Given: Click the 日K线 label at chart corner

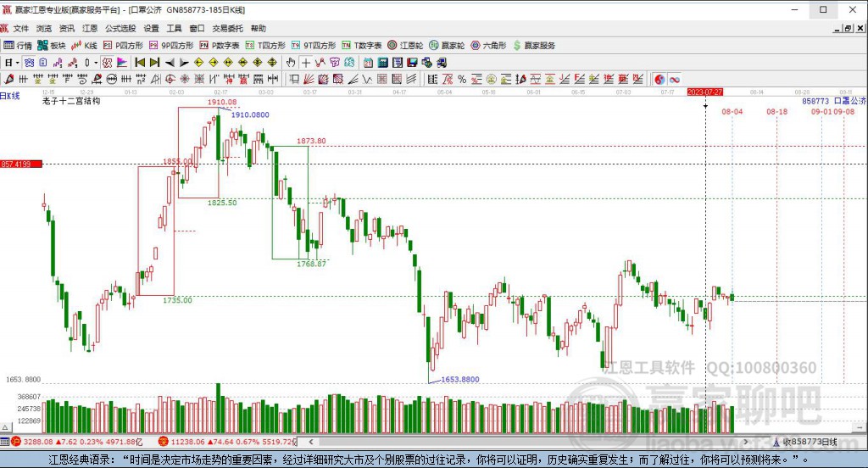Looking at the screenshot, I should [x=10, y=96].
